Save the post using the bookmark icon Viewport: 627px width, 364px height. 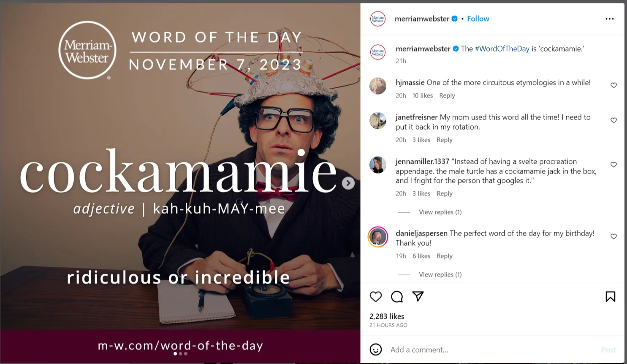610,297
